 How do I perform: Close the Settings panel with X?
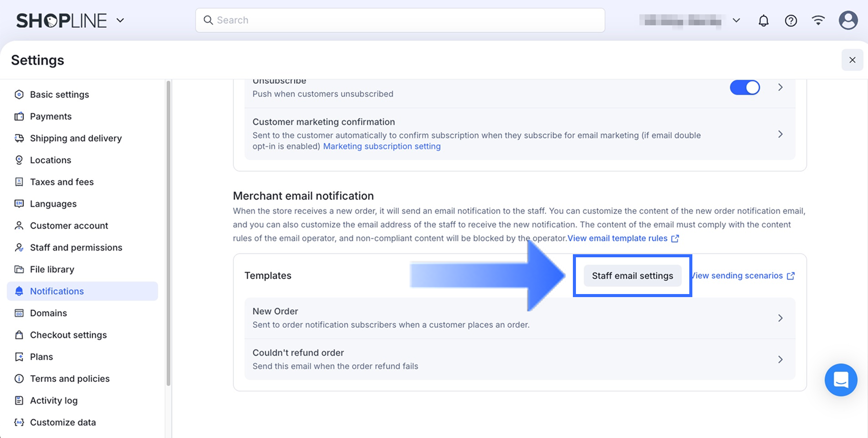(x=852, y=60)
